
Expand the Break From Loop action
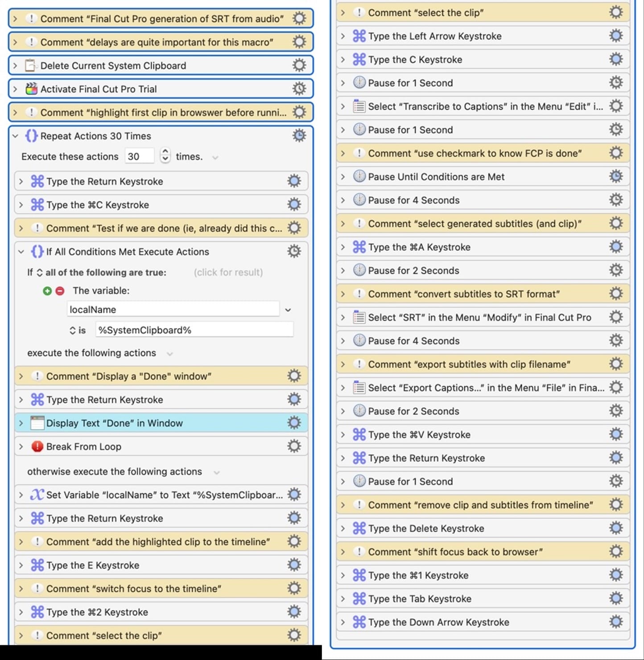(21, 446)
